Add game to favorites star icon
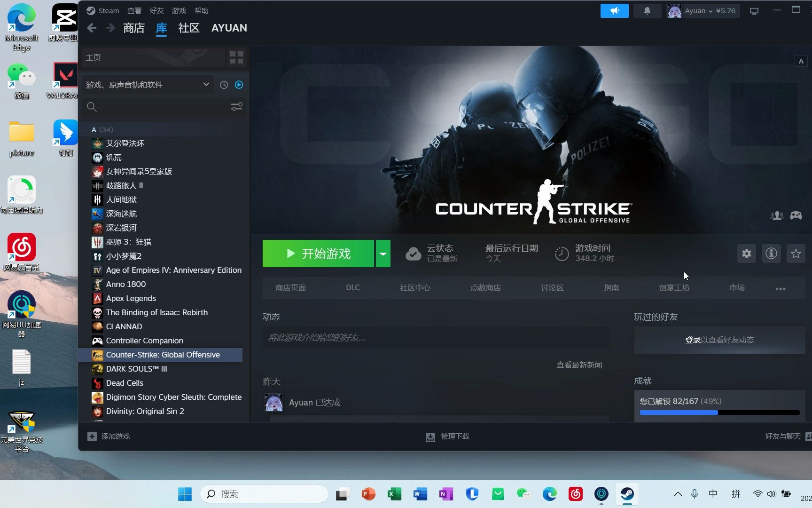 point(796,254)
